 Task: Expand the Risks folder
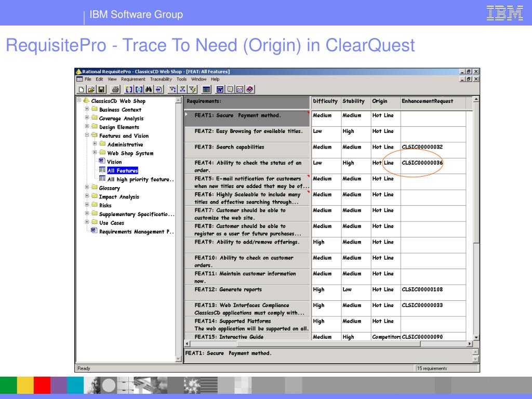tap(87, 205)
